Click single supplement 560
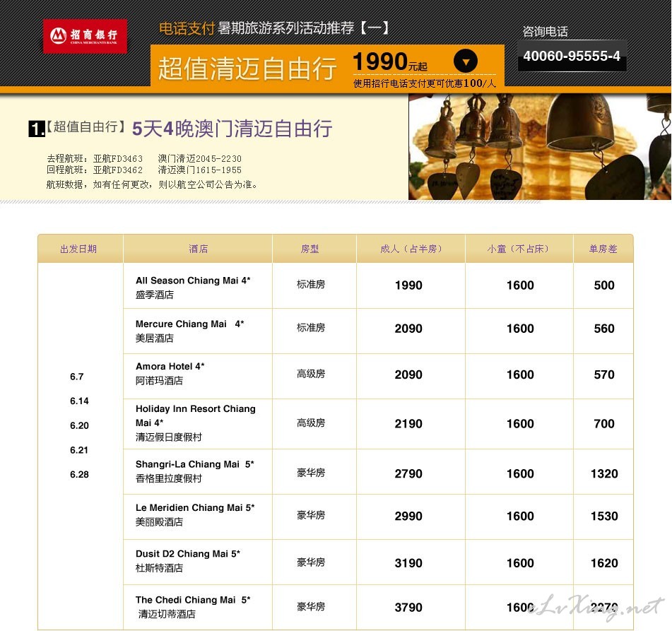672x631 pixels. coord(604,329)
